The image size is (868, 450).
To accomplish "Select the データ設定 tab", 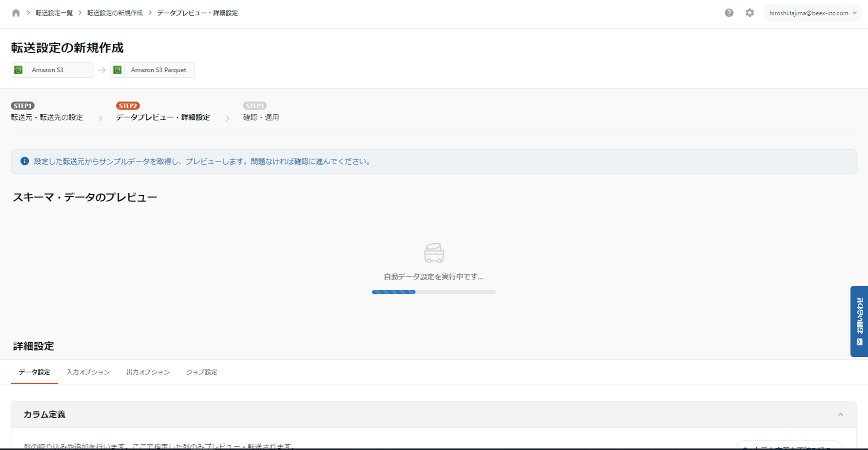I will point(34,372).
